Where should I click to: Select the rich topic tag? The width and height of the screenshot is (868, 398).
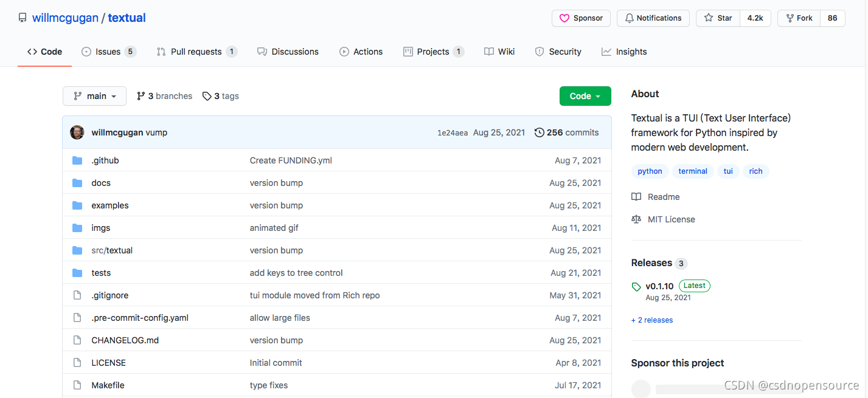coord(756,171)
